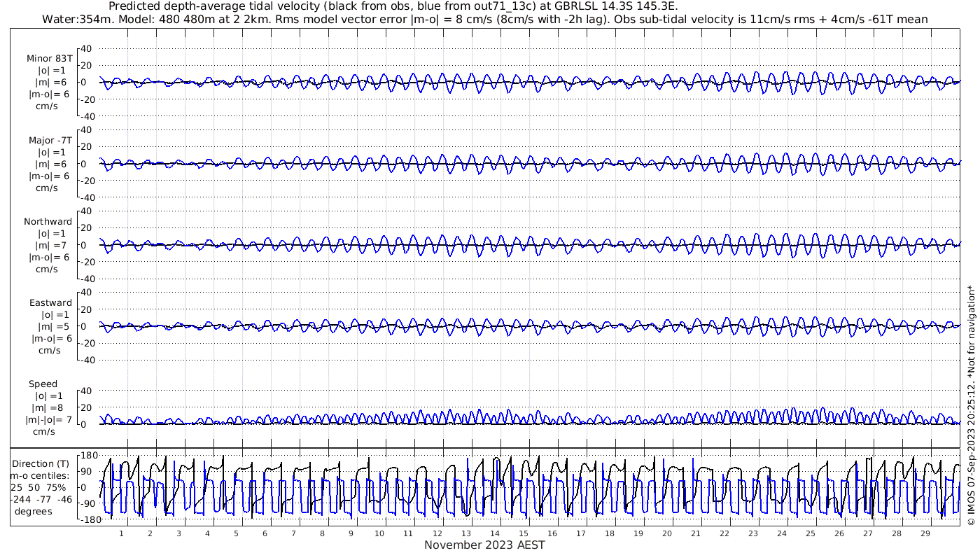The width and height of the screenshot is (980, 560).
Task: Select the "|m| =5" value in the Eastward panel
Action: (x=52, y=326)
